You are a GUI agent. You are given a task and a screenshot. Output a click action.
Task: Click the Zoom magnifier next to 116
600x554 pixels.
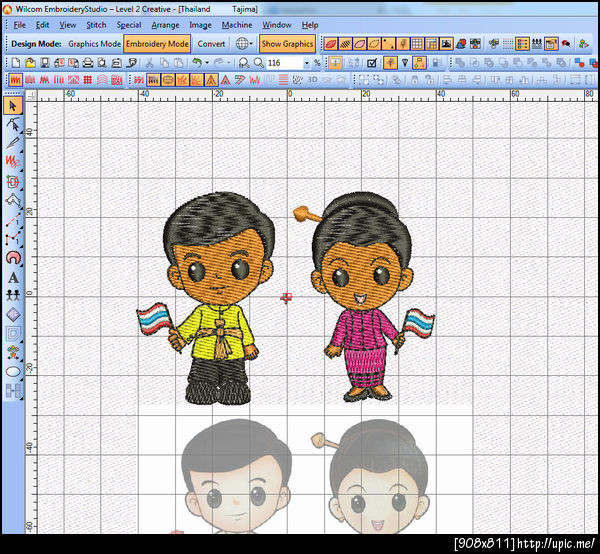click(x=259, y=63)
